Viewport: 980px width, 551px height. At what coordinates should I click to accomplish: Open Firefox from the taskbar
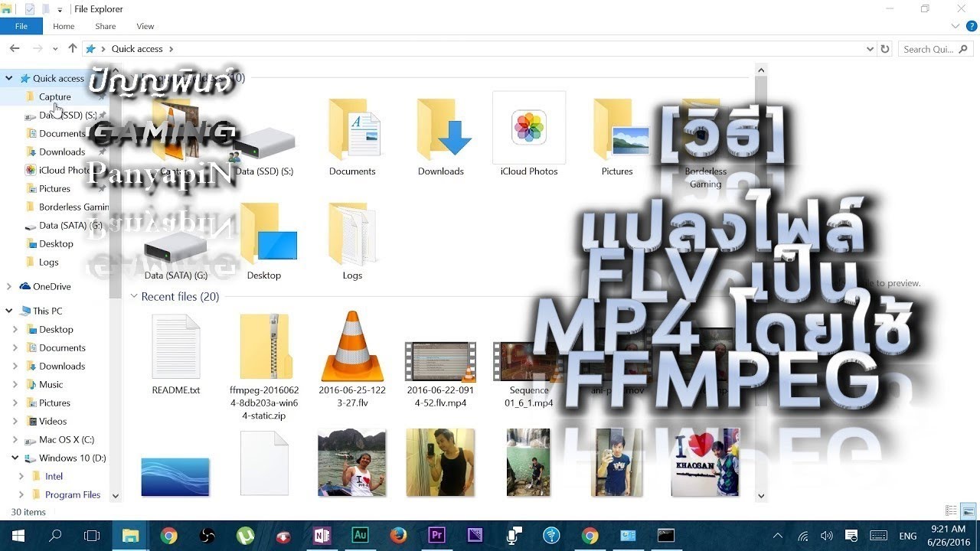398,536
